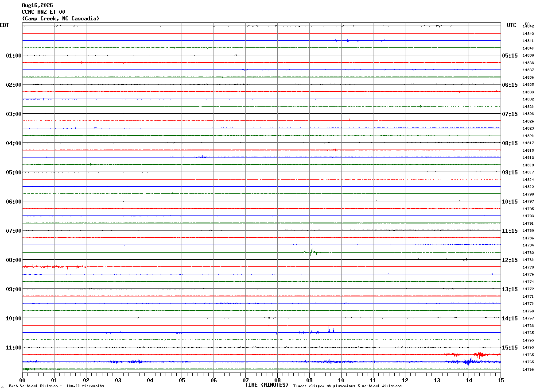
Task: Select minute tick label 07 on the bottom axis
Action: point(245,380)
